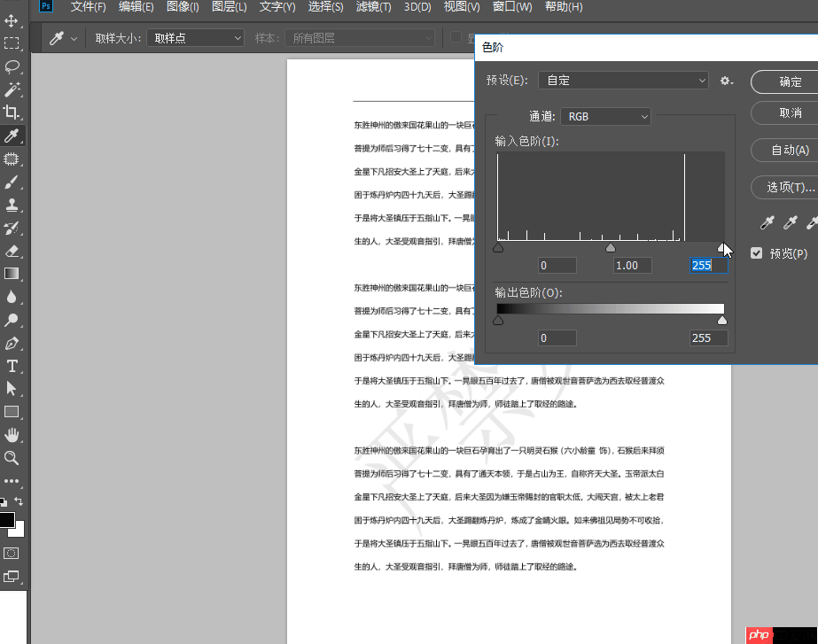Open the 预设 preset dropdown
Viewport: 818px width, 644px height.
point(626,81)
